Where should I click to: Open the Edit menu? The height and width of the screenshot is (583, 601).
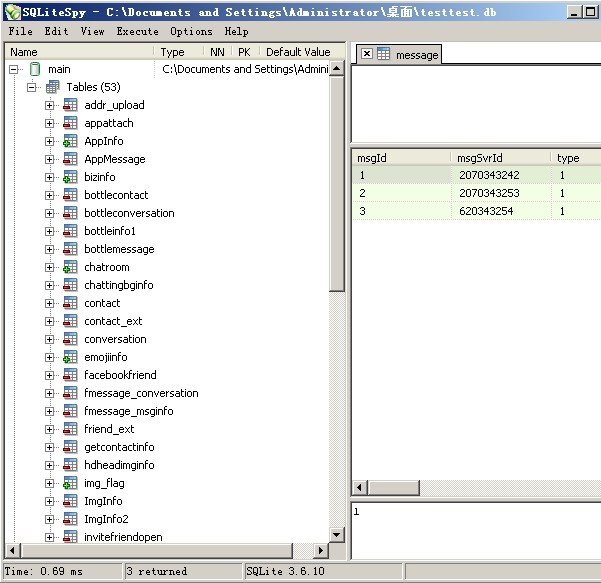tap(56, 31)
